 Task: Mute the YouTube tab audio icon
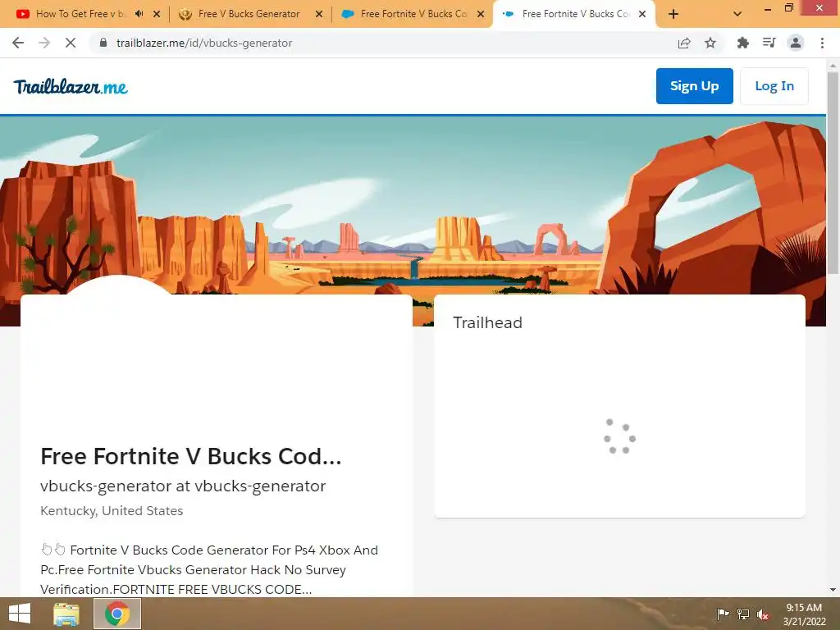click(139, 14)
